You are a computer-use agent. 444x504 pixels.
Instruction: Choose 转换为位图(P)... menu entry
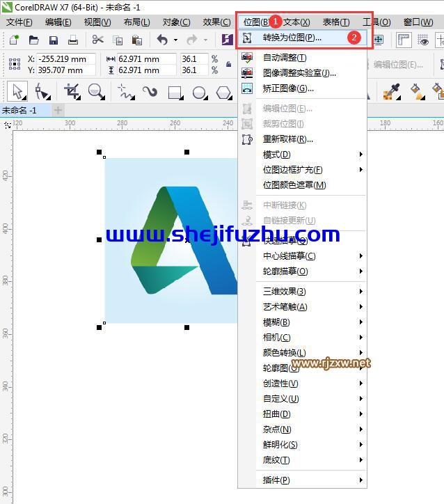pos(302,38)
